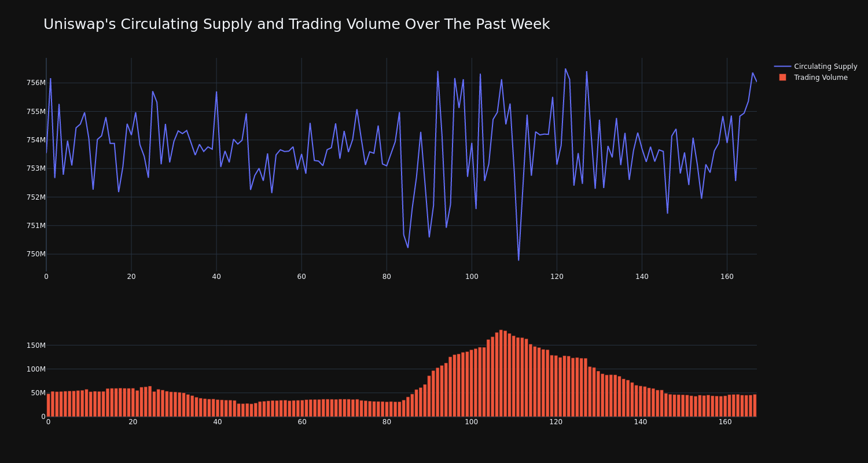Click the 755M y-axis label

36,112
